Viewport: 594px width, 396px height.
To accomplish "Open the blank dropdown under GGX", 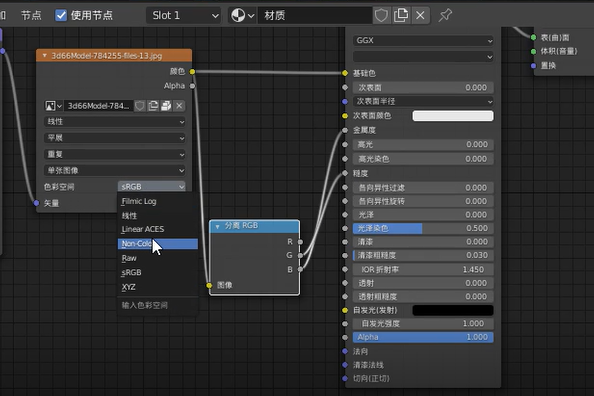I will (x=423, y=57).
